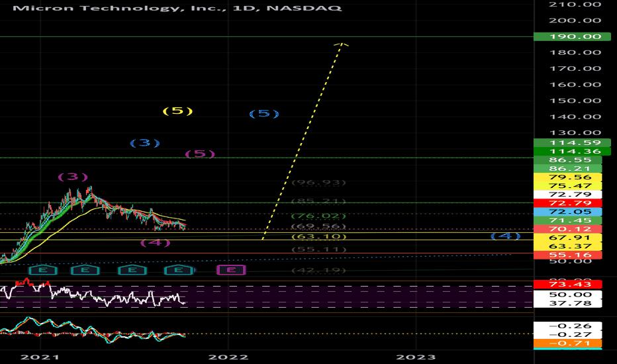Click the purple E earnings marker
617x364 pixels.
[x=232, y=269]
